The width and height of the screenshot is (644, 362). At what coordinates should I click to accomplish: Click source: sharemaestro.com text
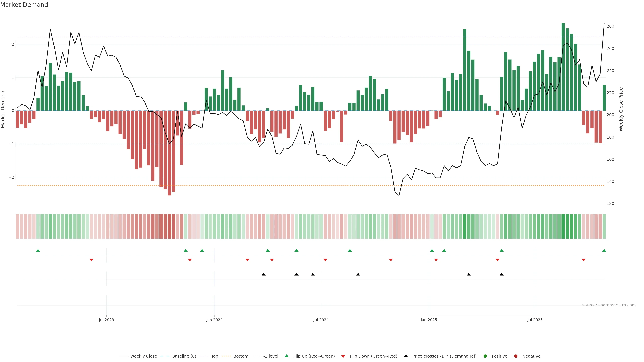pyautogui.click(x=609, y=305)
